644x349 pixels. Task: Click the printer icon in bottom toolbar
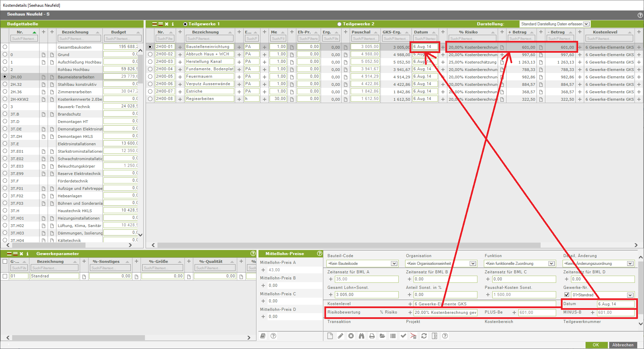point(372,336)
